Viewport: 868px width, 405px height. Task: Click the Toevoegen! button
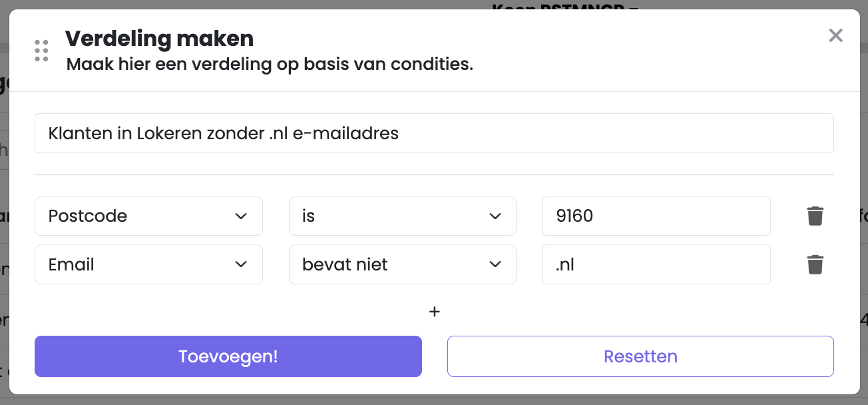coord(228,356)
